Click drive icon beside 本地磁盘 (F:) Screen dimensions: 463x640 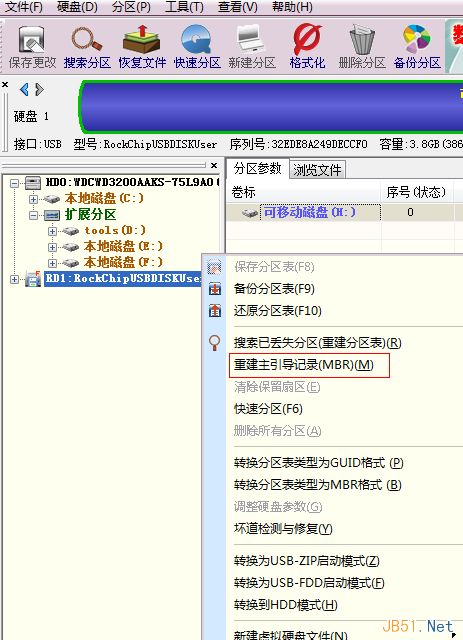click(71, 263)
